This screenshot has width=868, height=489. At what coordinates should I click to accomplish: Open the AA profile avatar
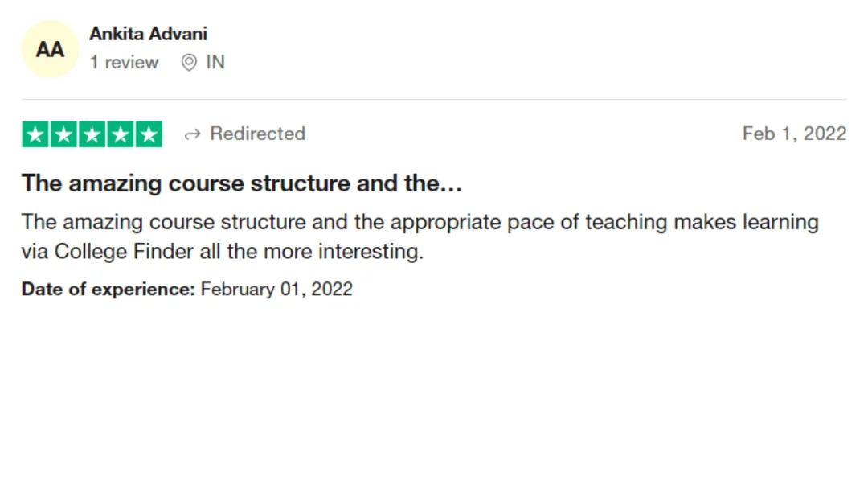point(50,49)
